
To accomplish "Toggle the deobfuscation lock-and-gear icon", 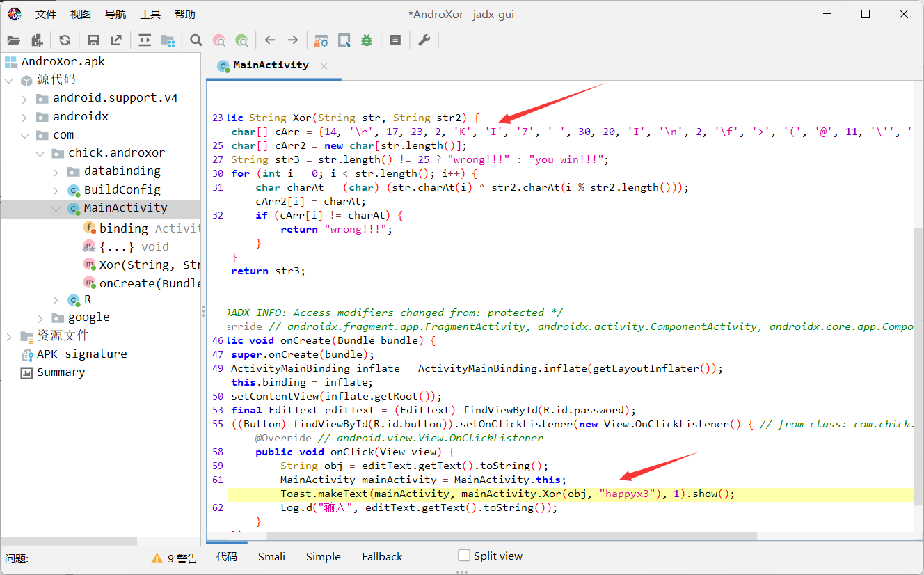I will coord(321,40).
